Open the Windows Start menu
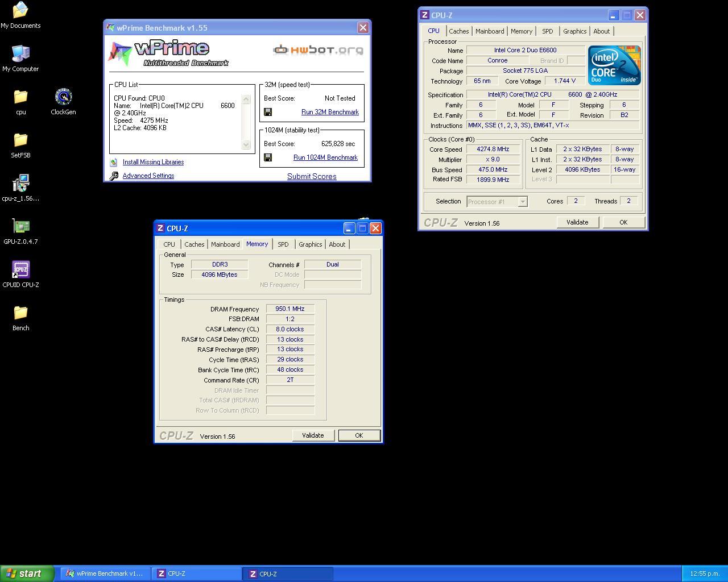The height and width of the screenshot is (582, 728). point(27,573)
